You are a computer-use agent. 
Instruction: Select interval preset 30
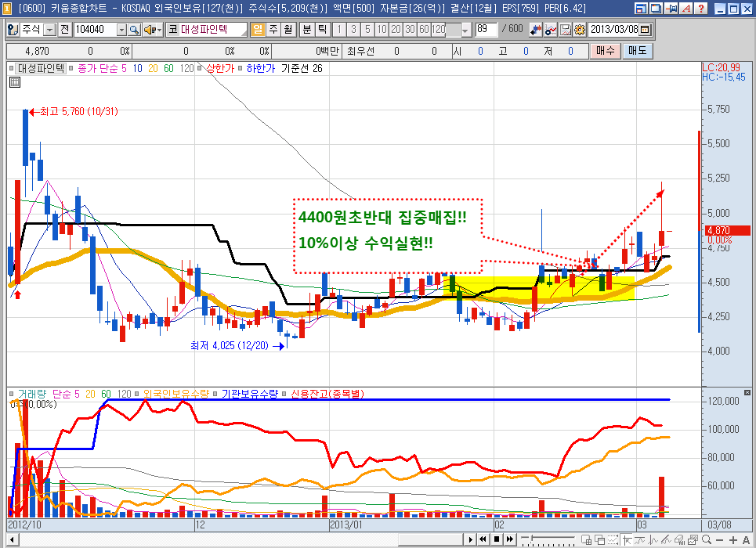pyautogui.click(x=410, y=30)
